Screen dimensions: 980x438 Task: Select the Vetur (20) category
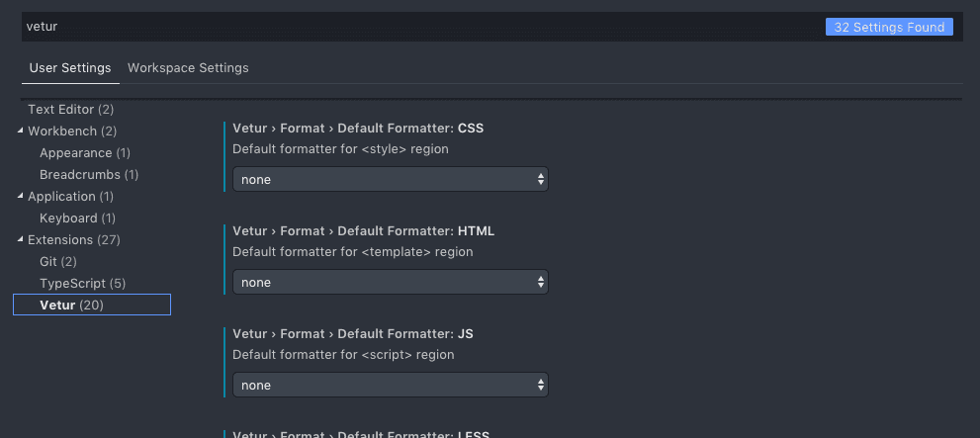[x=92, y=305]
